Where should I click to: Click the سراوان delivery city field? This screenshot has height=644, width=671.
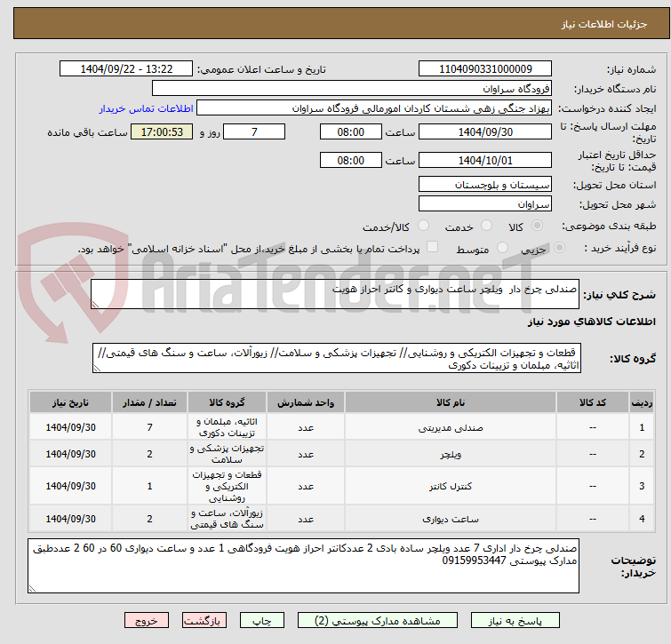pyautogui.click(x=485, y=204)
